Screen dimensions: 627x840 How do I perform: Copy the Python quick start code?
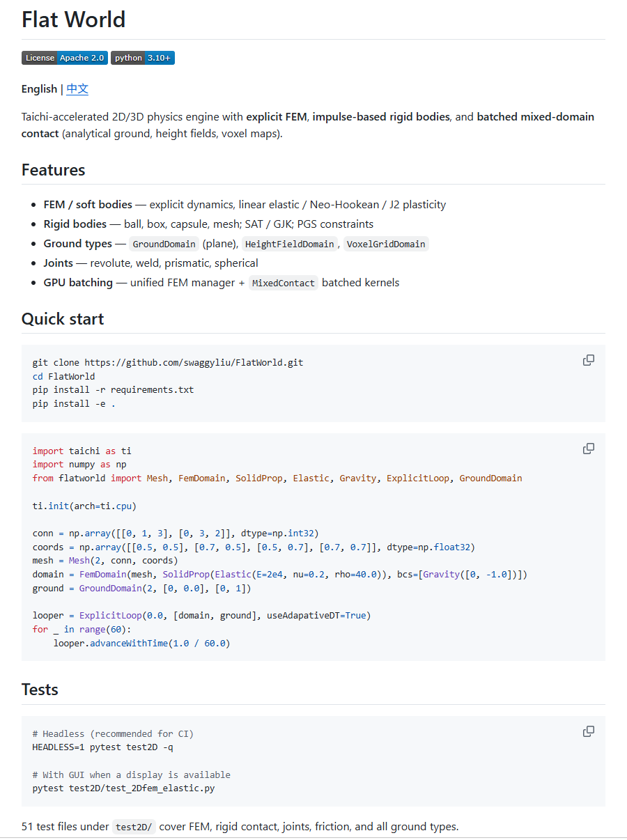tap(589, 449)
